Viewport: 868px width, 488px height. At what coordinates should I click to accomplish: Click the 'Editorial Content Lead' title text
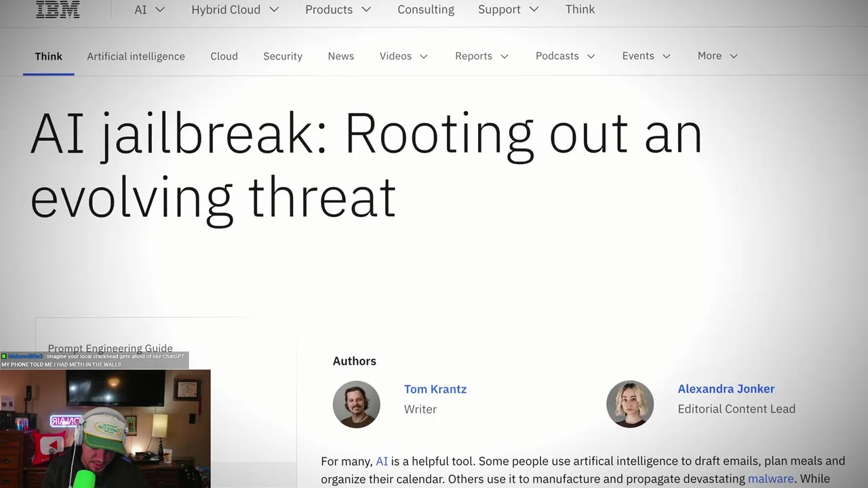click(x=736, y=409)
